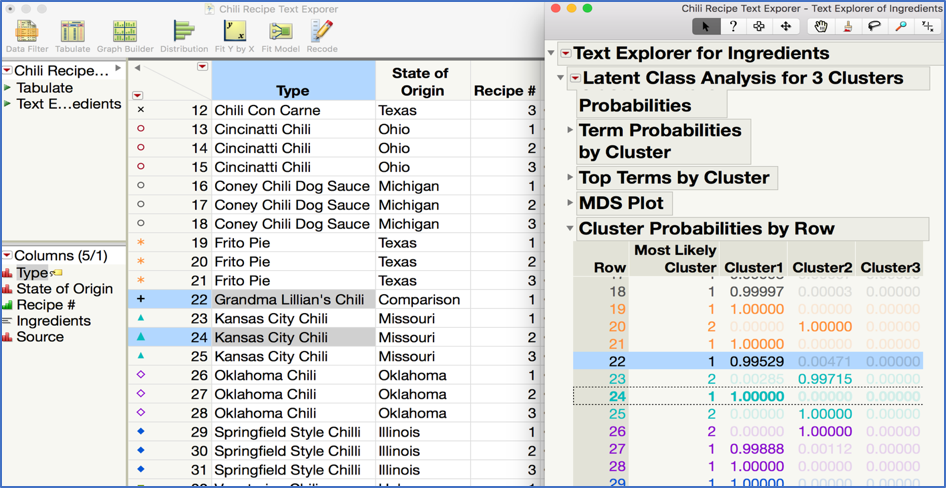Expand the Top Terms by Cluster section
The image size is (946, 488).
click(570, 178)
